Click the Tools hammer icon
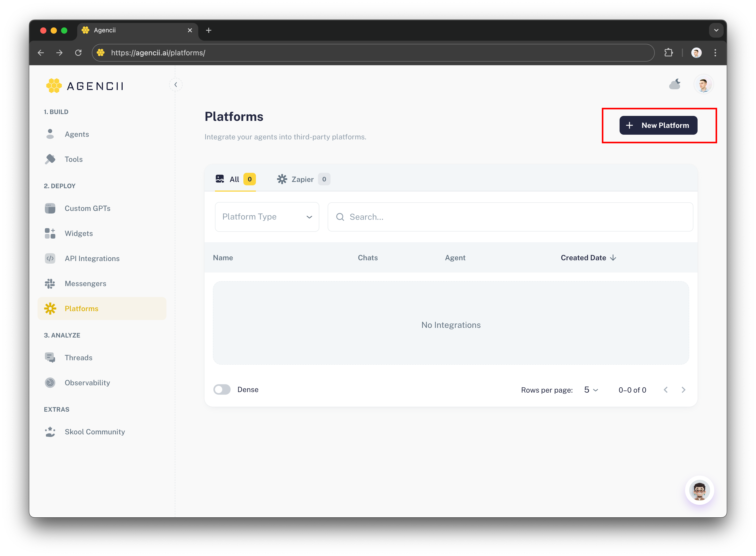 50,159
